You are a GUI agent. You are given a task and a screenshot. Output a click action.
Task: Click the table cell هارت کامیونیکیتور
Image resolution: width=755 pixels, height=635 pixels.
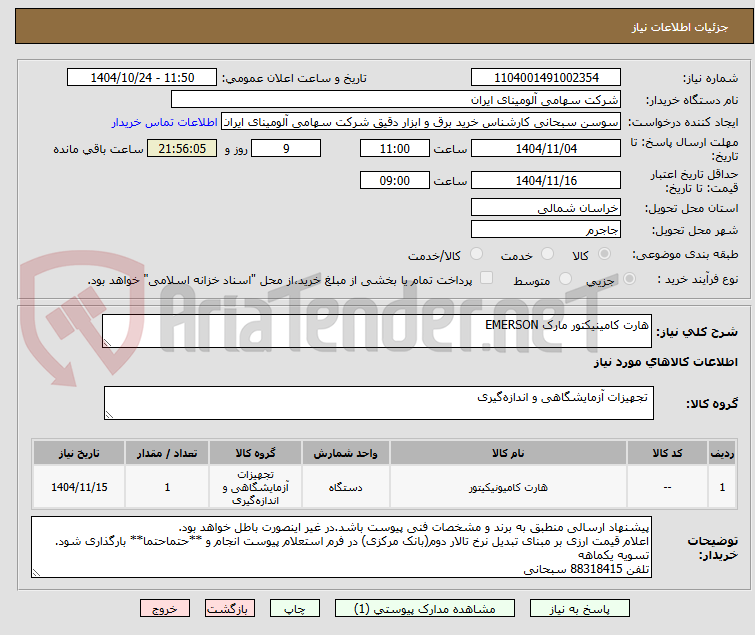508,487
